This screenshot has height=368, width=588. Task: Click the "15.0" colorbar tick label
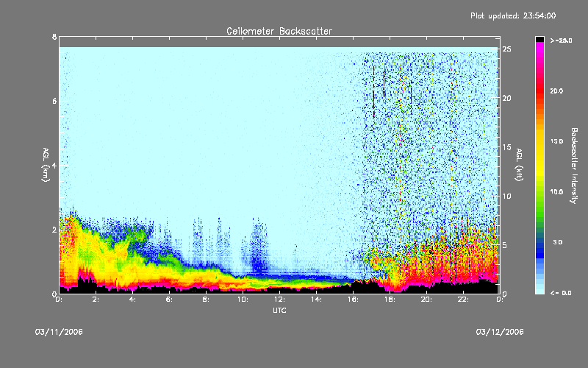coord(557,141)
